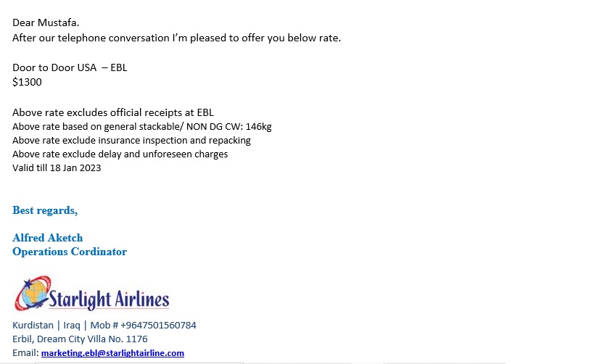Click the telephone conversation sentence
This screenshot has width=594, height=364.
click(x=176, y=38)
